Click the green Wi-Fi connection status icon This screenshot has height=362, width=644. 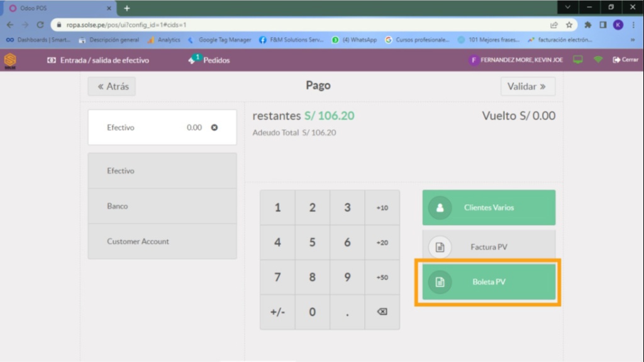coord(598,60)
